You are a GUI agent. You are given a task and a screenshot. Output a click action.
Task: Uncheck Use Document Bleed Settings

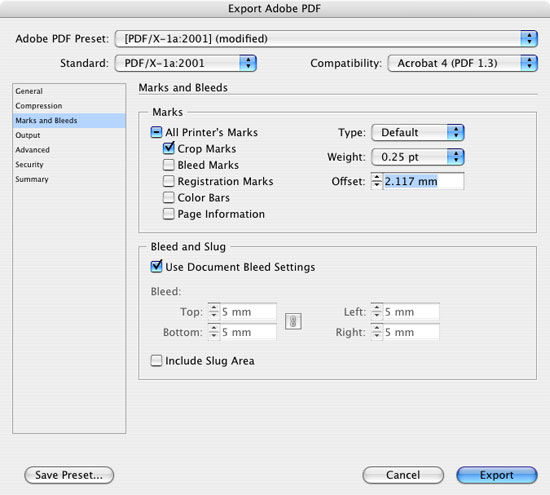(x=156, y=267)
